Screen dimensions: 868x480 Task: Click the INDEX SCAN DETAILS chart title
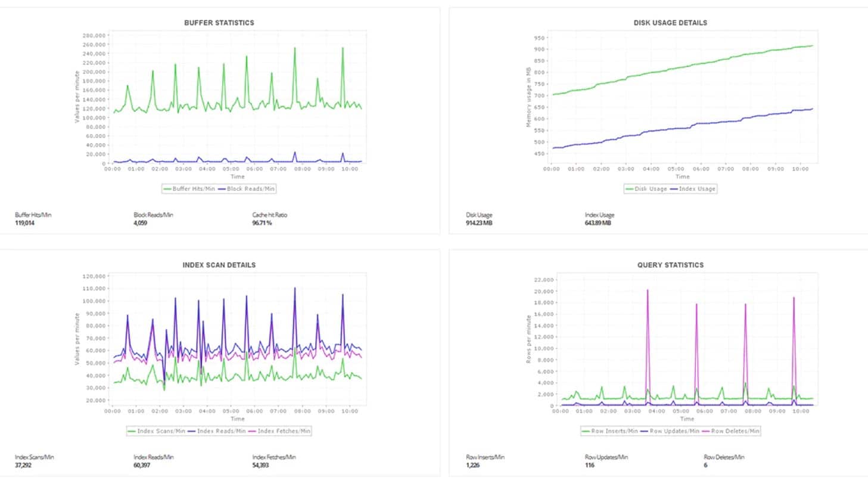[220, 265]
